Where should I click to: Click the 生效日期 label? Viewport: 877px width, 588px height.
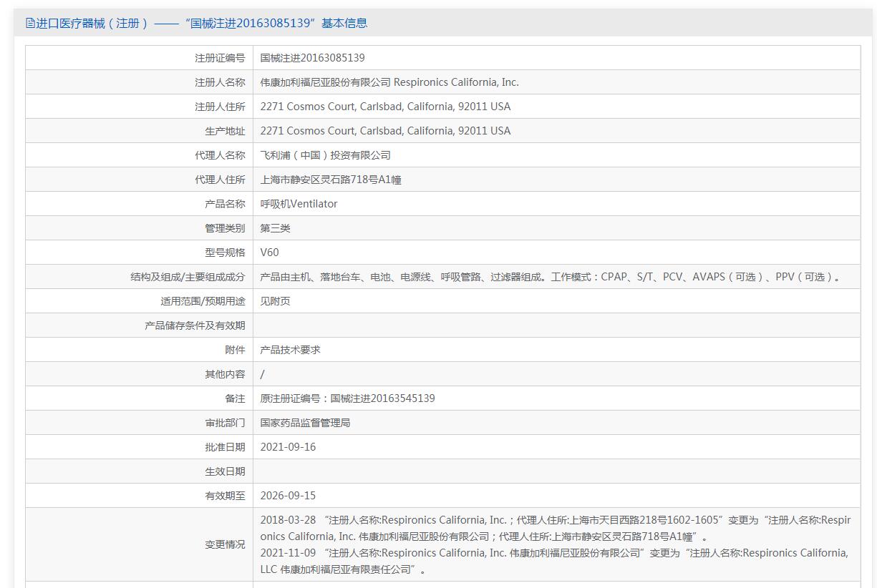(x=225, y=471)
